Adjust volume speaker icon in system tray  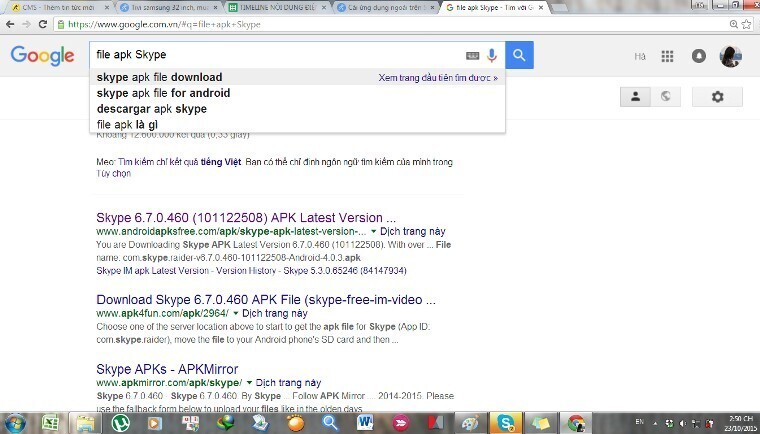(x=682, y=424)
